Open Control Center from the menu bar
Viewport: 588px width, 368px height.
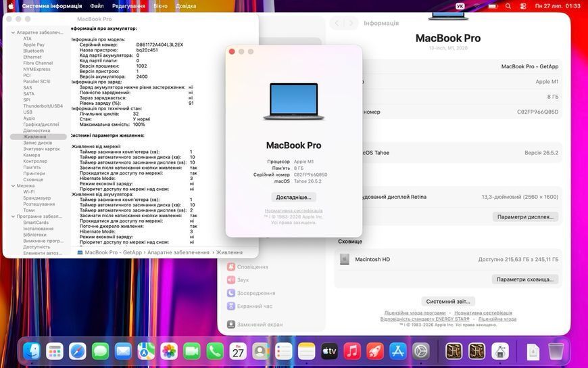tap(523, 6)
